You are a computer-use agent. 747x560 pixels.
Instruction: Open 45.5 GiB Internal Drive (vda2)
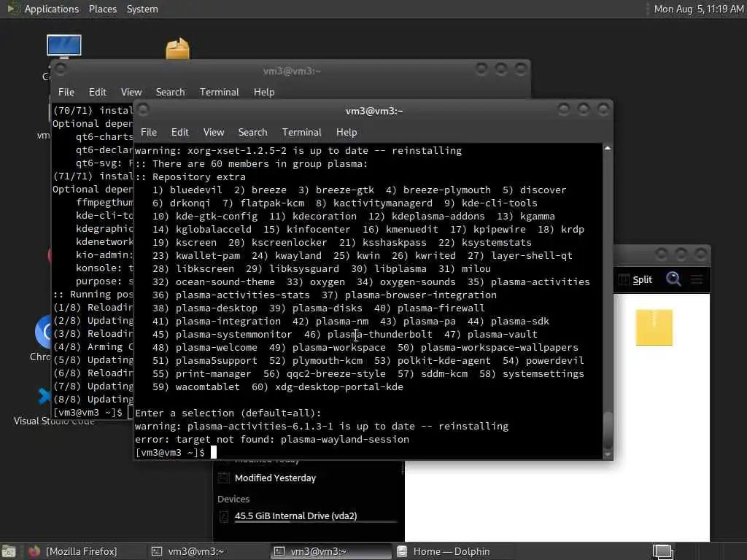click(x=309, y=516)
